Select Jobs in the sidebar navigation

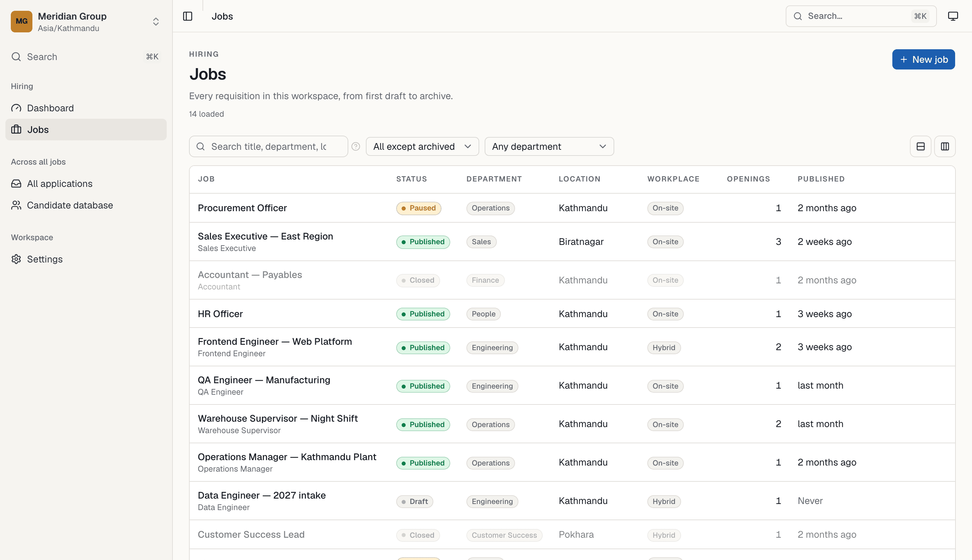pyautogui.click(x=86, y=130)
